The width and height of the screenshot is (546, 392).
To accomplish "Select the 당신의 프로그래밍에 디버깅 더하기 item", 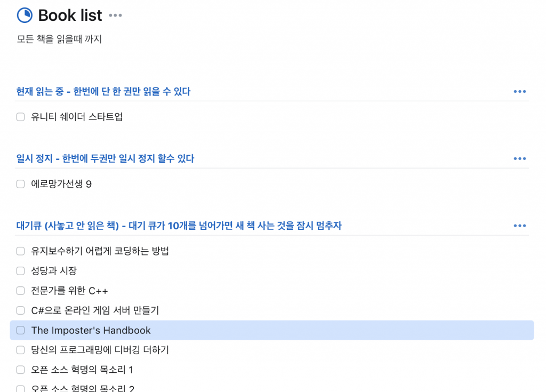I will click(x=100, y=350).
